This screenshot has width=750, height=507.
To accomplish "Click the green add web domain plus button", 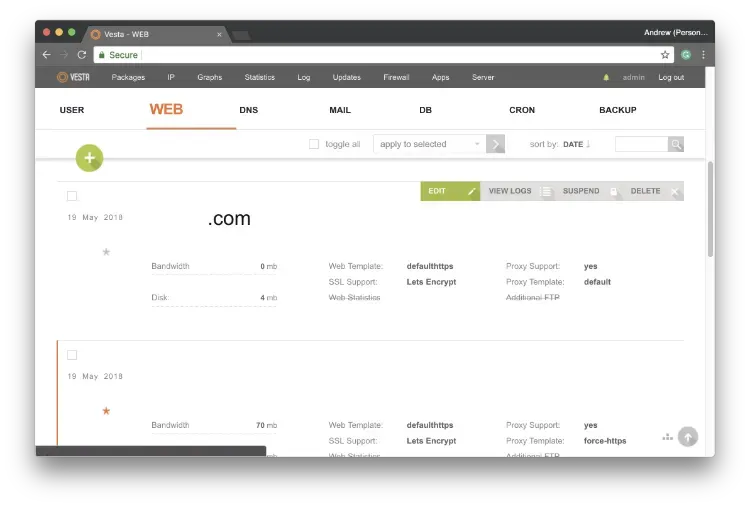I will click(x=89, y=157).
